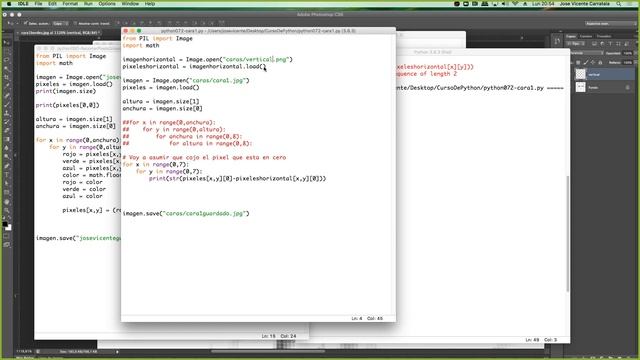
Task: Open Spotlight search in menu bar
Action: pos(619,4)
